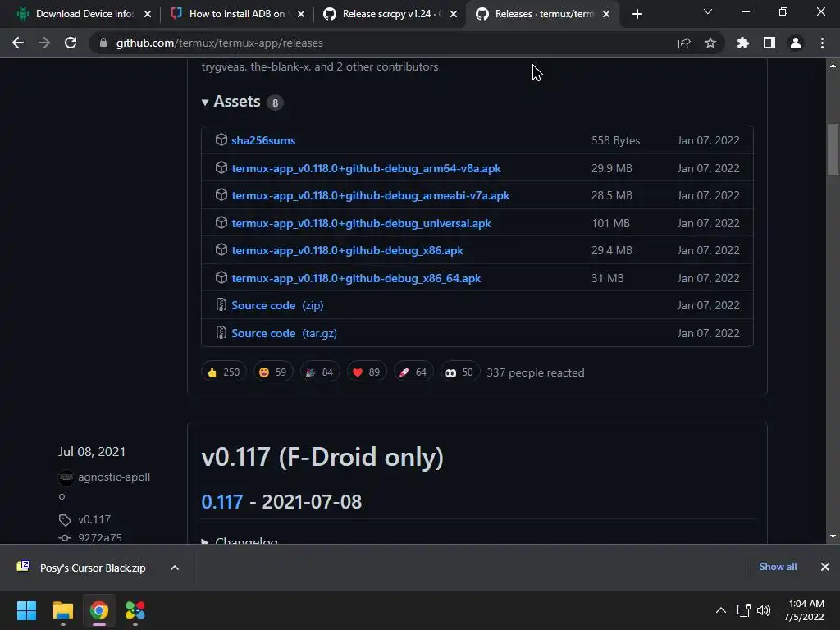840x630 pixels.
Task: Open the Chrome extensions puzzle icon
Action: (742, 43)
